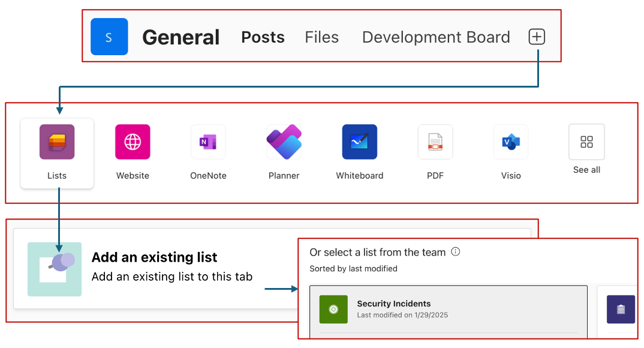Switch to the Files tab
The height and width of the screenshot is (348, 644).
[321, 37]
